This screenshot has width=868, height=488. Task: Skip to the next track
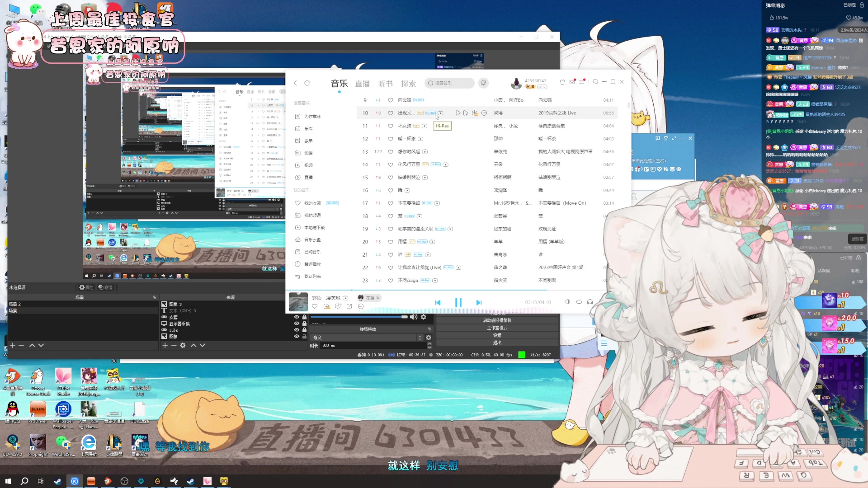coord(479,302)
